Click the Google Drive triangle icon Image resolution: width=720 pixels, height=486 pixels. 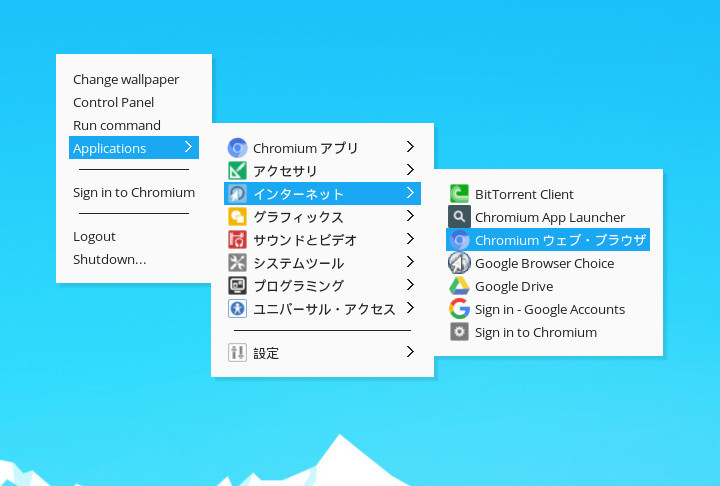(459, 286)
